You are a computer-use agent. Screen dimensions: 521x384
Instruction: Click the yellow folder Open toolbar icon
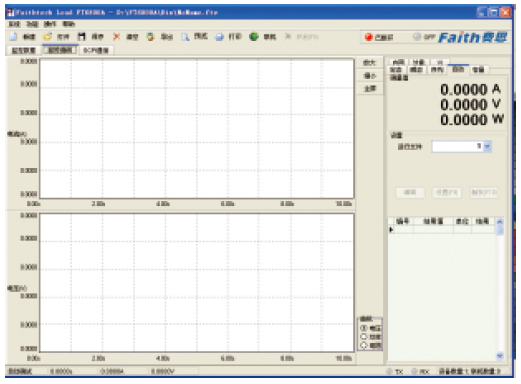coord(48,36)
